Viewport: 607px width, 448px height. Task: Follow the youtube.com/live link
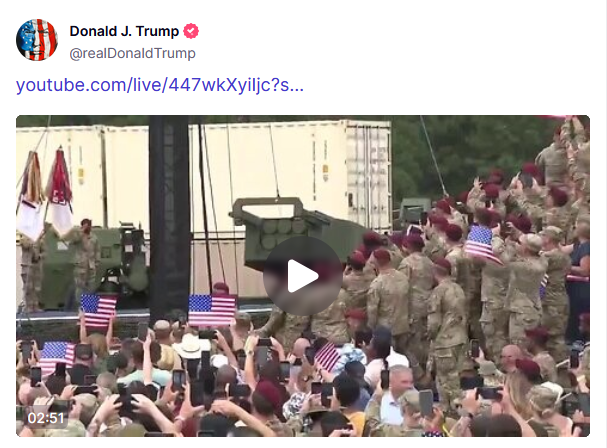(x=159, y=85)
